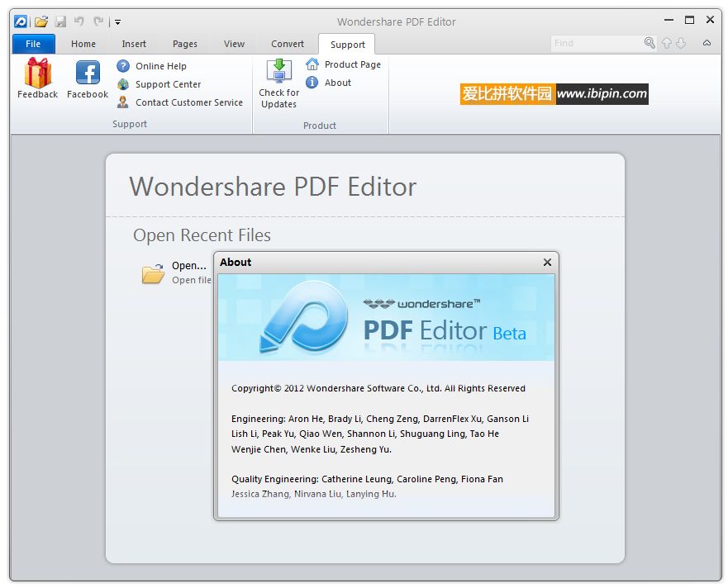Minimize the Wondershare PDF Editor window
This screenshot has width=728, height=588.
[669, 20]
